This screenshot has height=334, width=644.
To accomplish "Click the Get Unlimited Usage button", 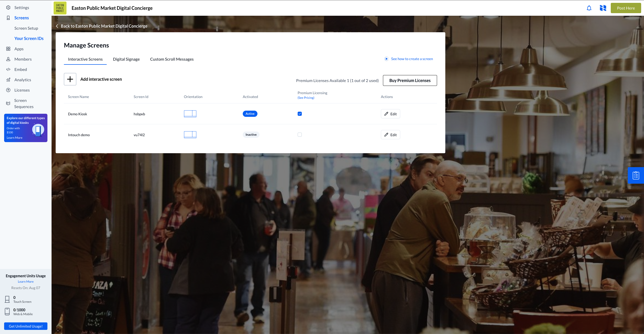I will [x=26, y=326].
